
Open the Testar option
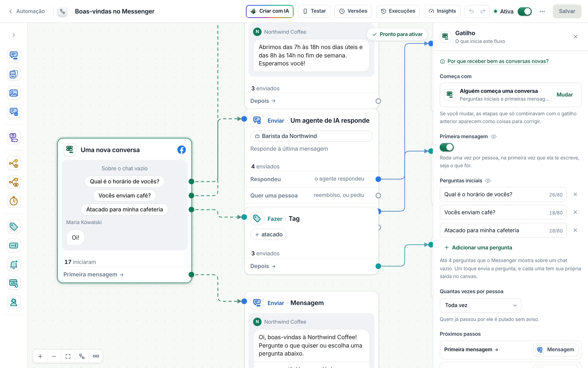[x=314, y=11]
